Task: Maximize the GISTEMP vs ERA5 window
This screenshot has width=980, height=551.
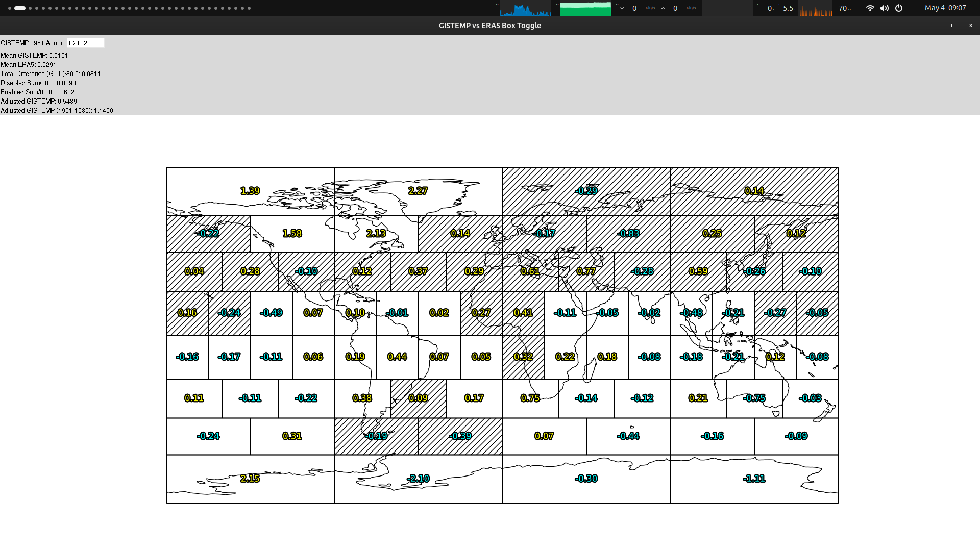Action: point(953,26)
